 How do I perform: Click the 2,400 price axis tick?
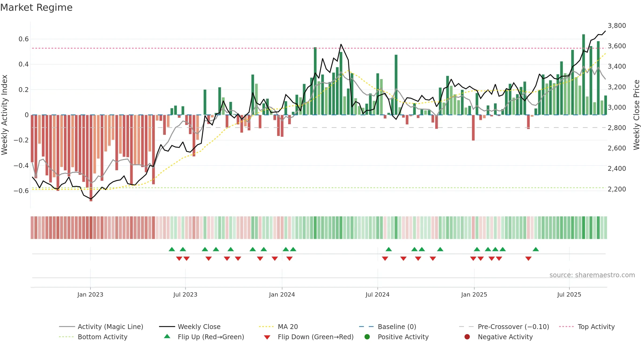(617, 169)
